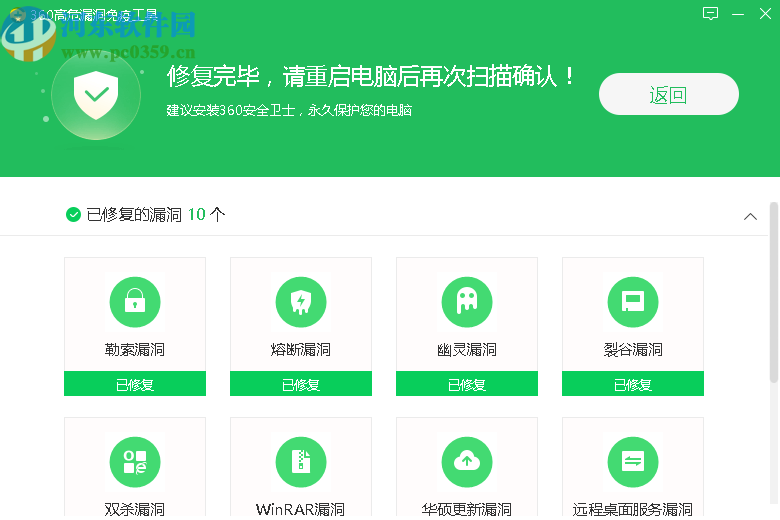Click the 熔断漏洞 label text
The width and height of the screenshot is (780, 520).
pos(300,350)
